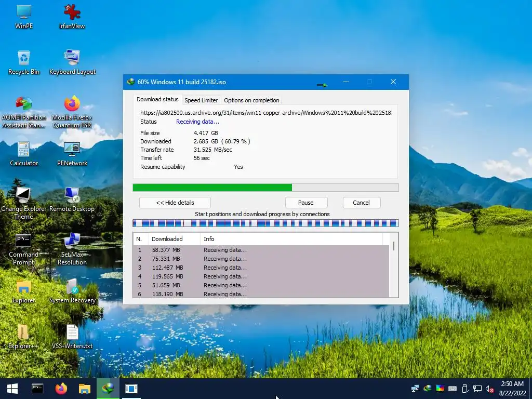Screen dimensions: 532x399
Task: Click the 4.417 GB file size value
Action: pos(206,133)
